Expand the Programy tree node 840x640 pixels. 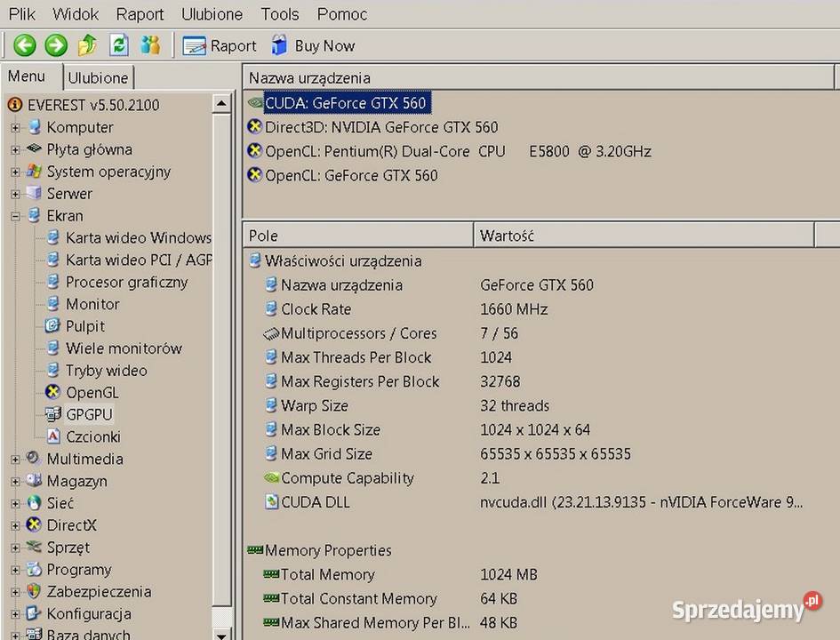pyautogui.click(x=15, y=570)
